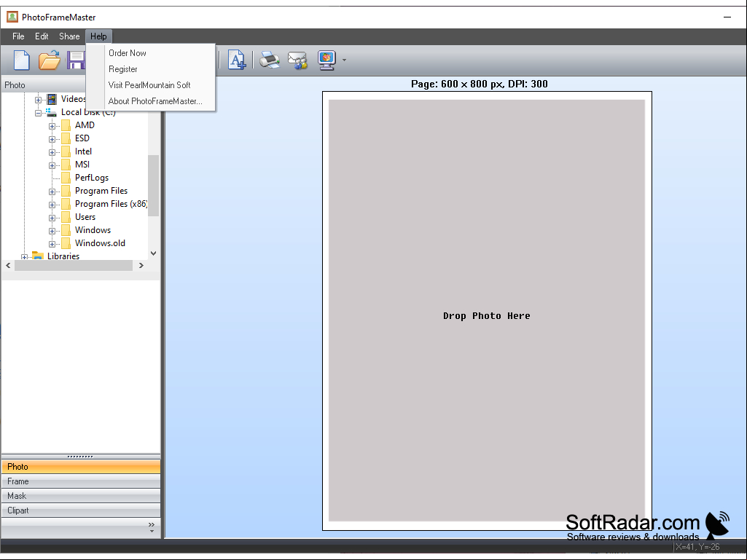The height and width of the screenshot is (560, 747).
Task: Expand the MSI folder node
Action: pyautogui.click(x=52, y=166)
